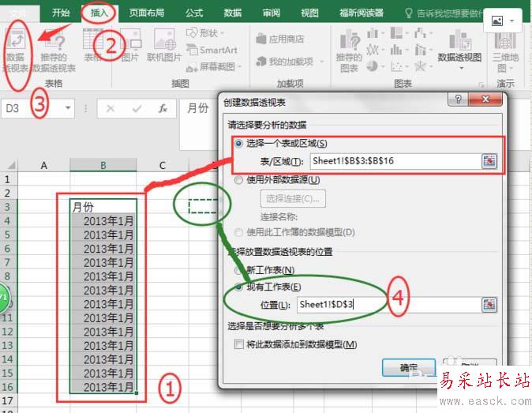
Task: Click the Name Box showing D3
Action: tap(32, 109)
